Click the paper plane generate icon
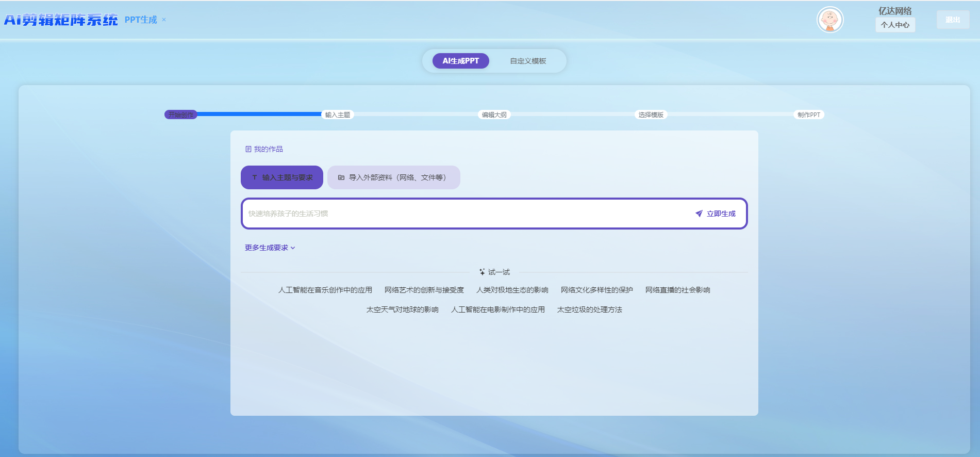Viewport: 980px width, 457px height. 699,214
